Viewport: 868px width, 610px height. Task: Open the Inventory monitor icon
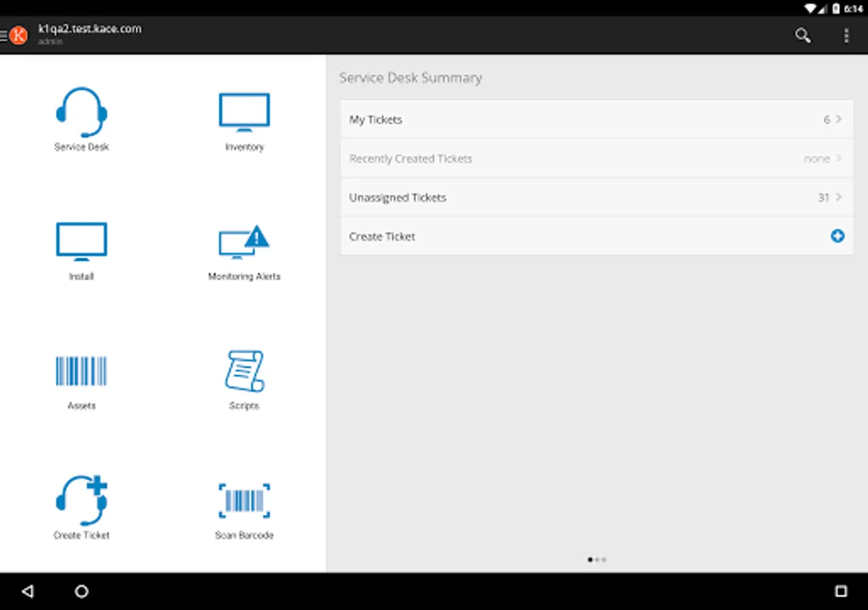pyautogui.click(x=244, y=113)
